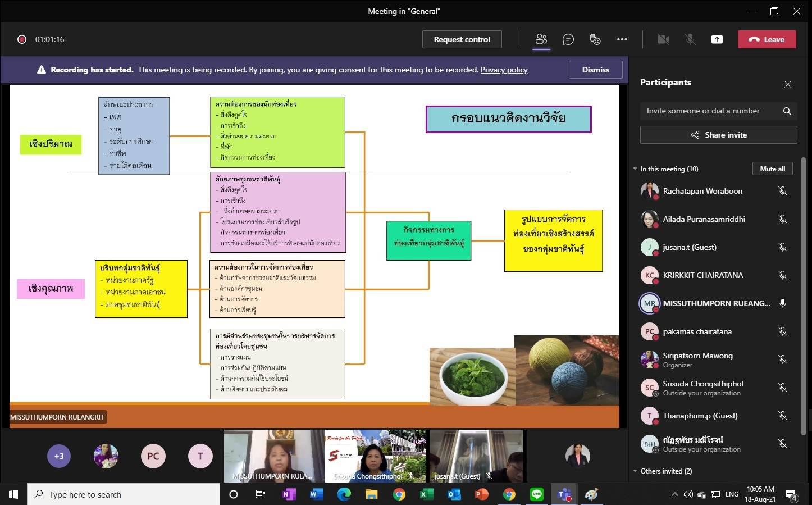This screenshot has width=812, height=505.
Task: Click Share invite button
Action: [718, 135]
